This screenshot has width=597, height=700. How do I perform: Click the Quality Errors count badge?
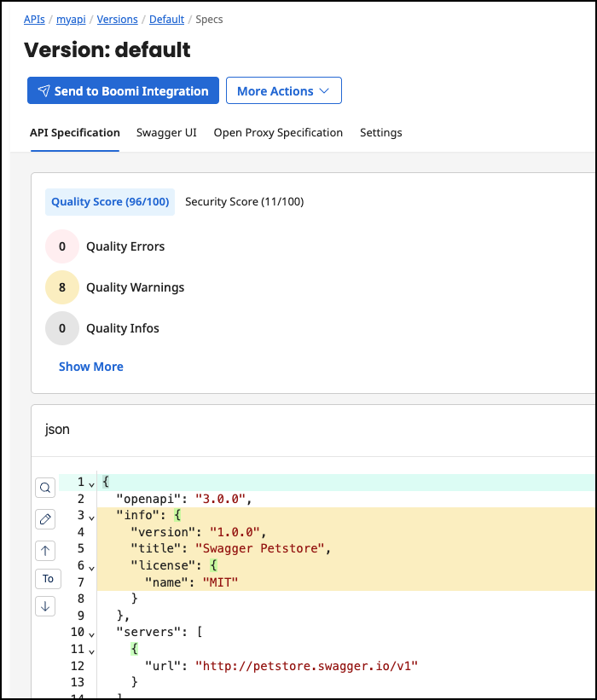click(x=62, y=246)
